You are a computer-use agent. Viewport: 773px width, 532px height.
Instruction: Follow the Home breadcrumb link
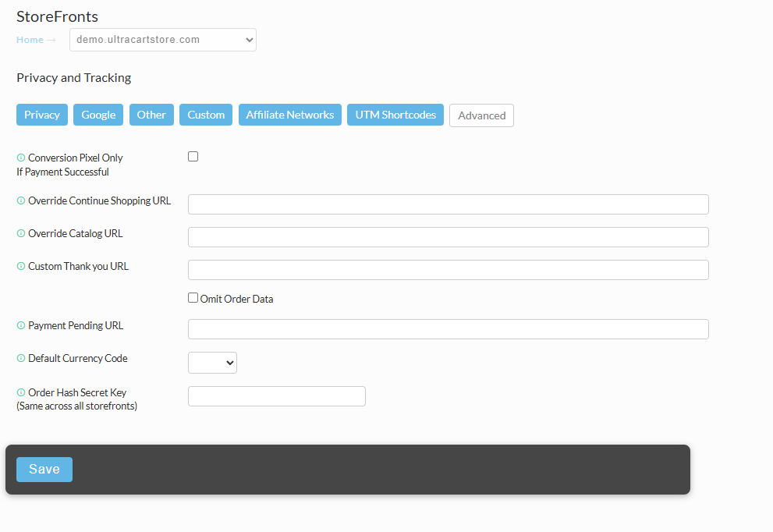[30, 40]
